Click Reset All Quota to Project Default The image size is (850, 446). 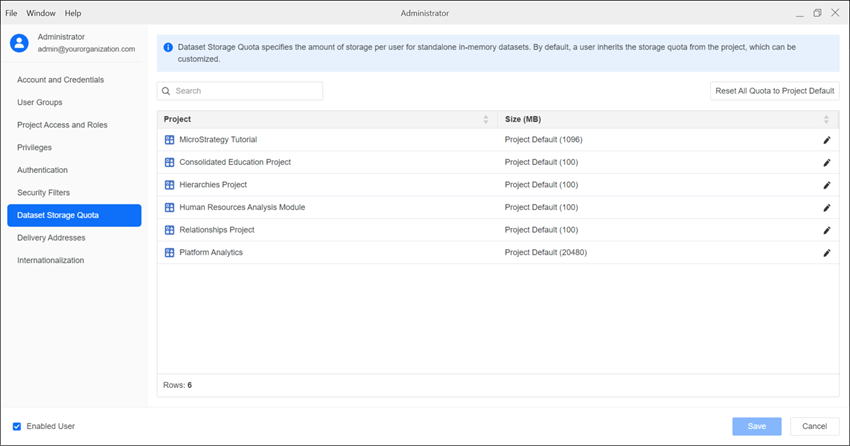(x=774, y=91)
